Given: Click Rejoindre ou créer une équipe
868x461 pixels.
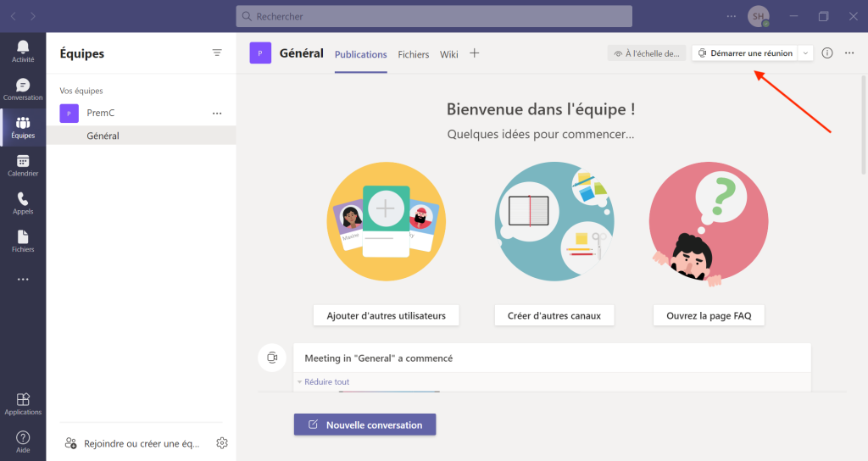Looking at the screenshot, I should (x=132, y=443).
